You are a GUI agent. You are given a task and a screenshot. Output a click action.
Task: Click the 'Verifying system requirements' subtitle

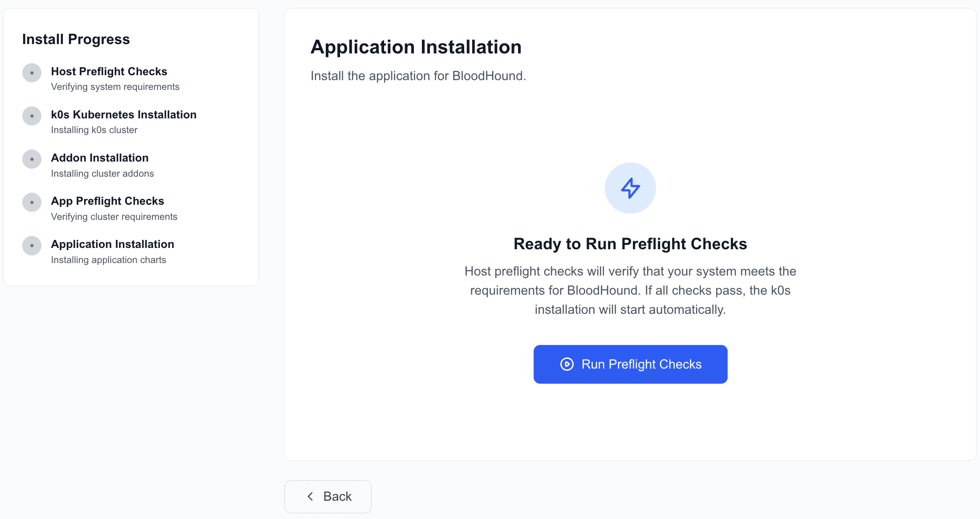[115, 87]
